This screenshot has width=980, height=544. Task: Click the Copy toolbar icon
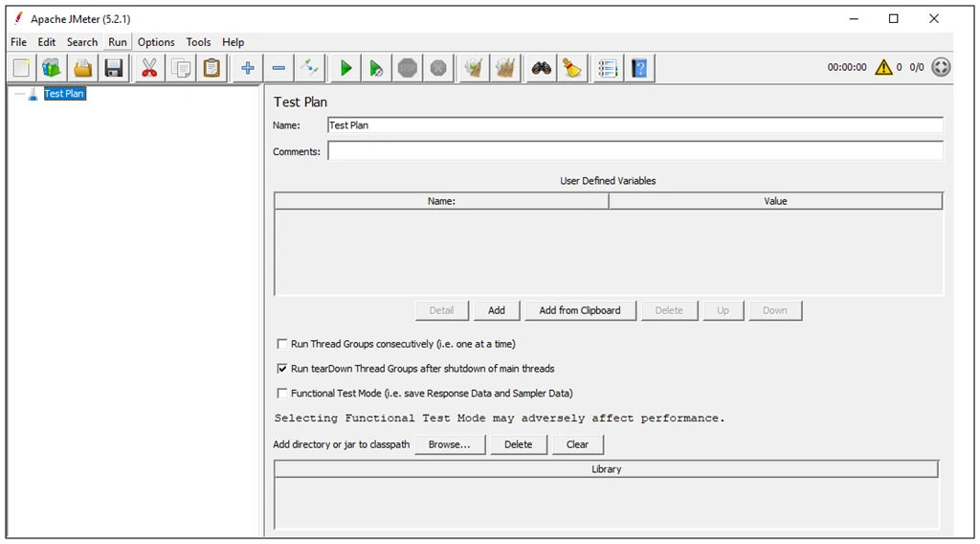click(181, 68)
